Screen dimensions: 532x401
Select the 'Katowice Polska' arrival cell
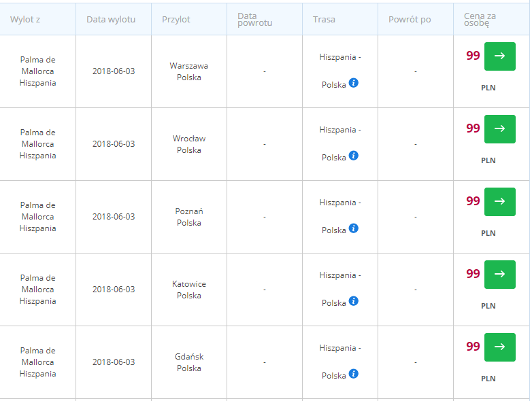click(x=189, y=290)
